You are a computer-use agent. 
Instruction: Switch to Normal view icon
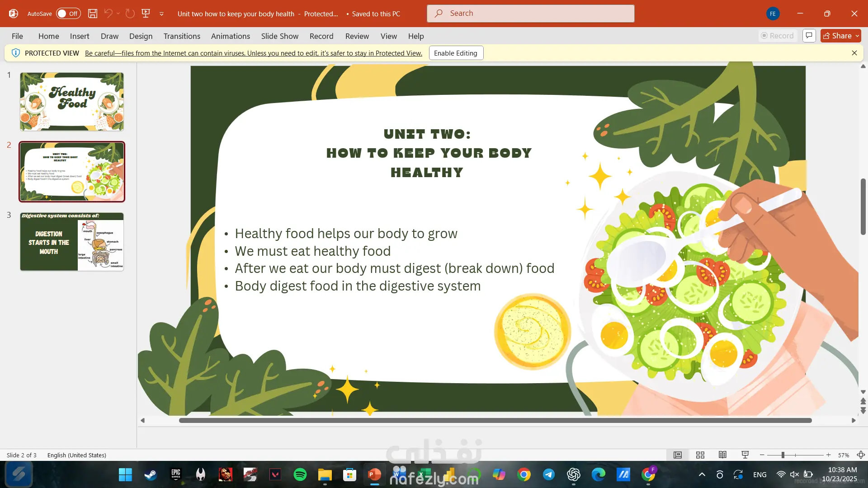click(x=677, y=455)
